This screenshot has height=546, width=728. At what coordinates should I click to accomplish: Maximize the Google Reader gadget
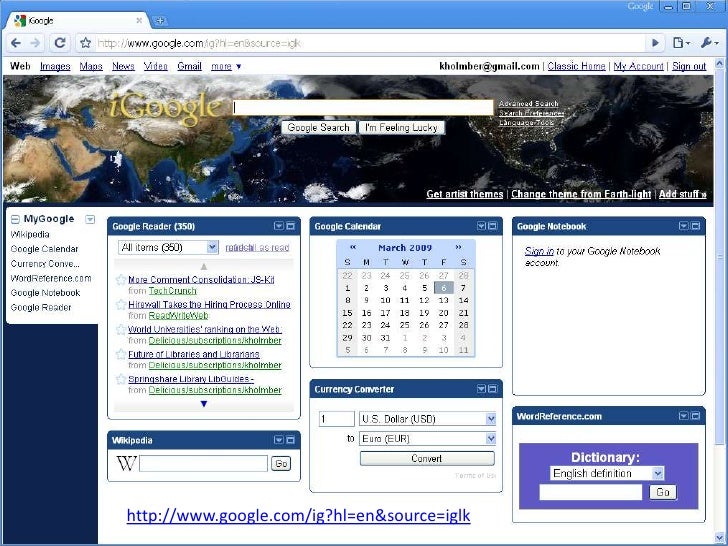(291, 226)
